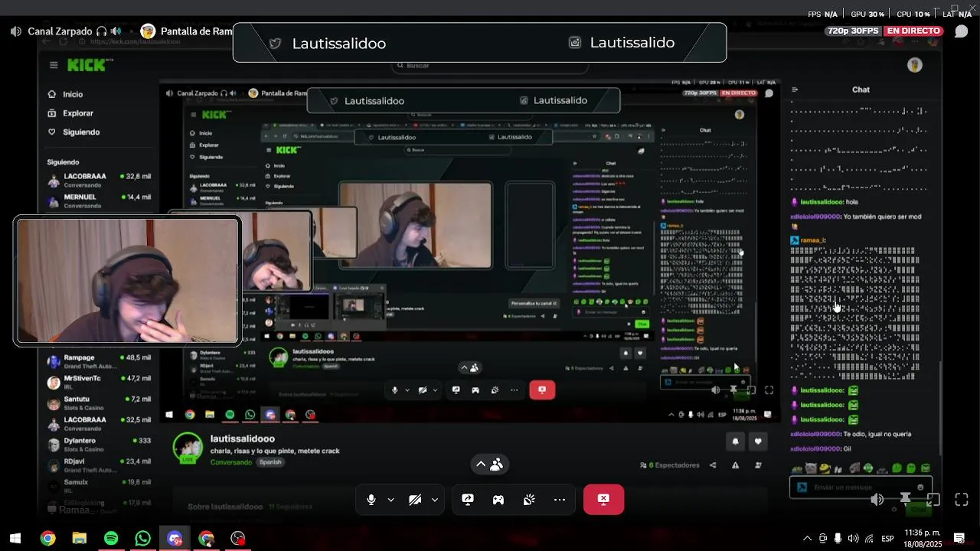Show chat with speech bubble icon
This screenshot has width=980, height=551.
[962, 31]
